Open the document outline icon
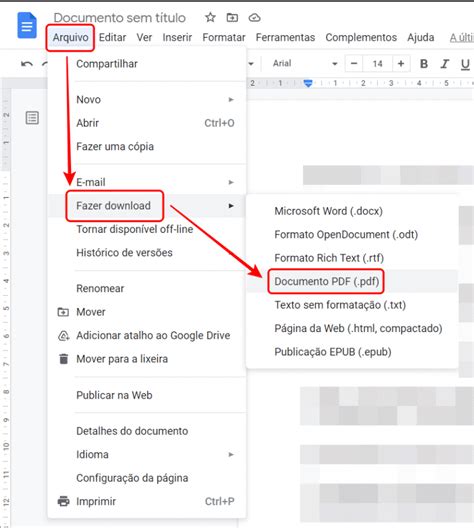This screenshot has width=474, height=528. click(32, 118)
